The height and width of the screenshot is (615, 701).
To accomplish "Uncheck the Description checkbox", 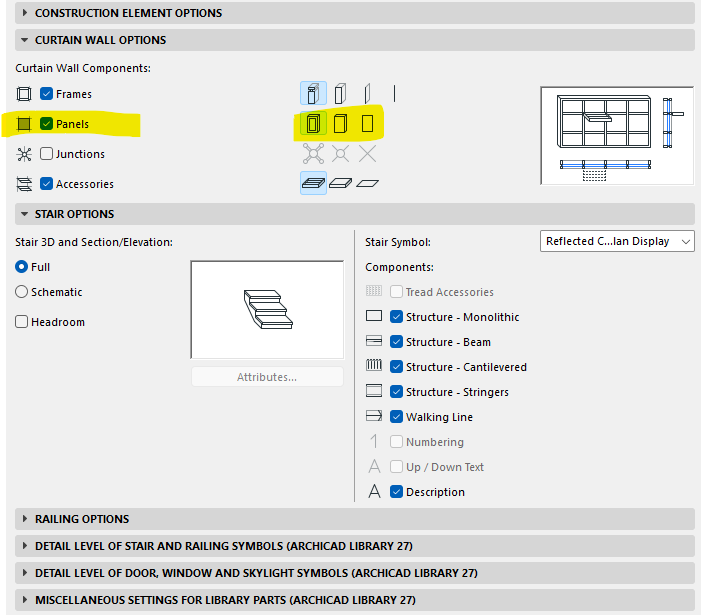I will click(397, 492).
